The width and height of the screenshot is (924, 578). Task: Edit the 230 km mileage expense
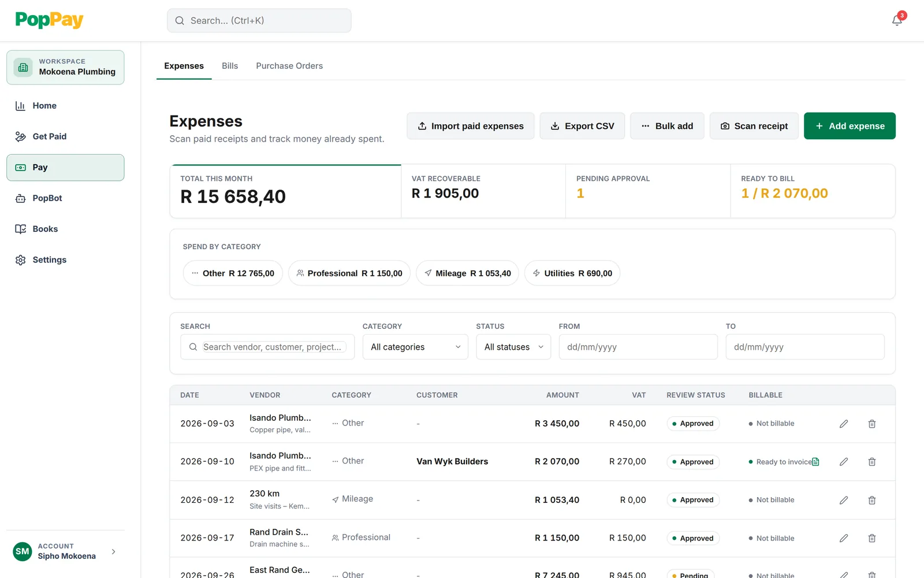pyautogui.click(x=844, y=500)
